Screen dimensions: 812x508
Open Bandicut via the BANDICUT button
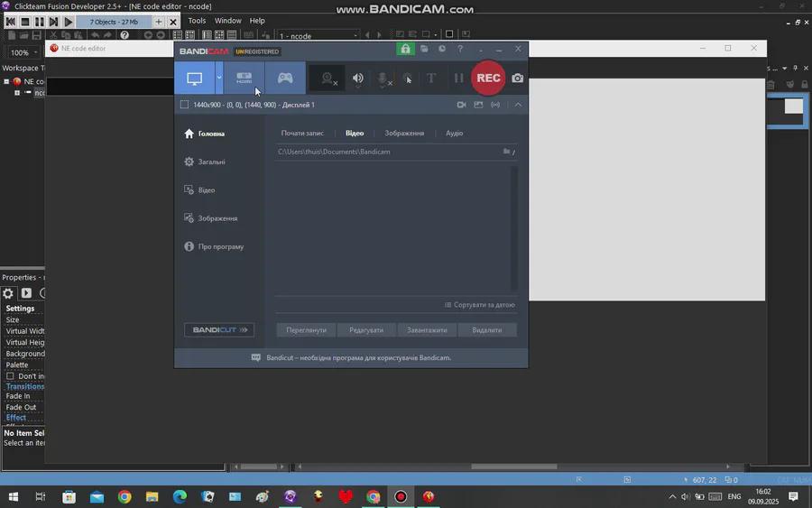pyautogui.click(x=219, y=330)
